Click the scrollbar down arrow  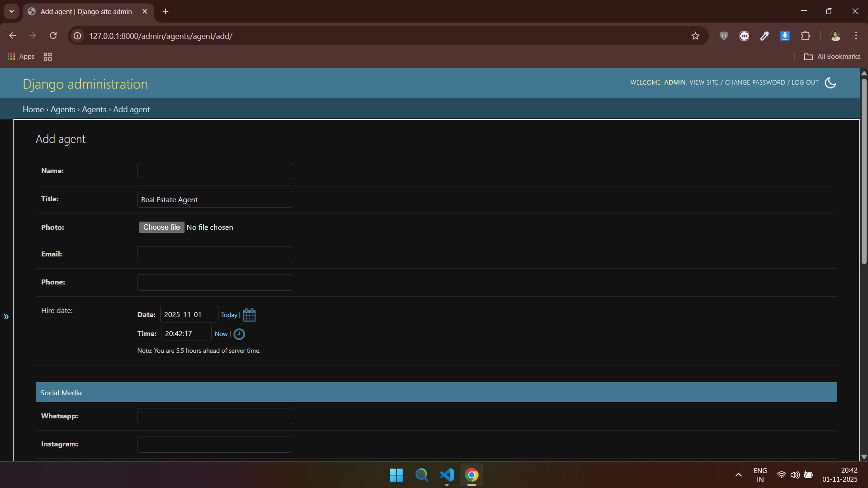click(x=864, y=457)
